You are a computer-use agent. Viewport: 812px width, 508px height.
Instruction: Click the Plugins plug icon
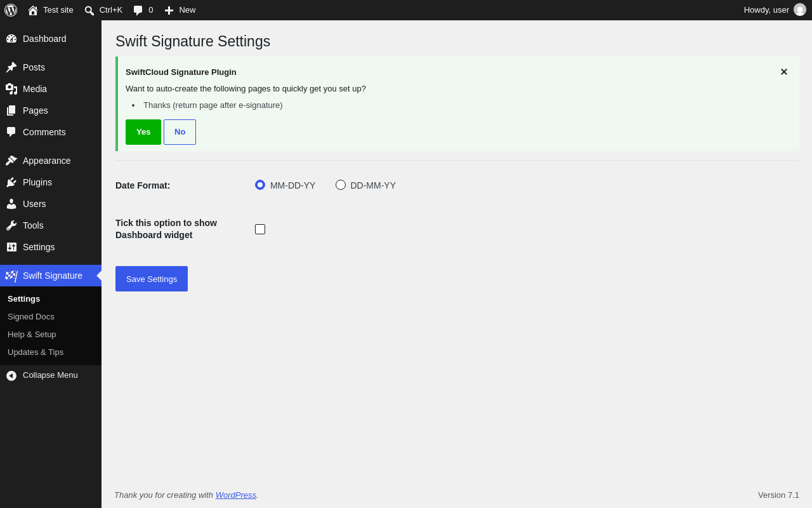pos(11,182)
